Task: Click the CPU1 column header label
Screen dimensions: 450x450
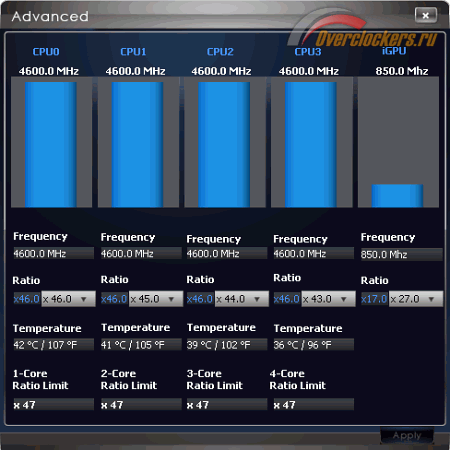Action: (133, 52)
